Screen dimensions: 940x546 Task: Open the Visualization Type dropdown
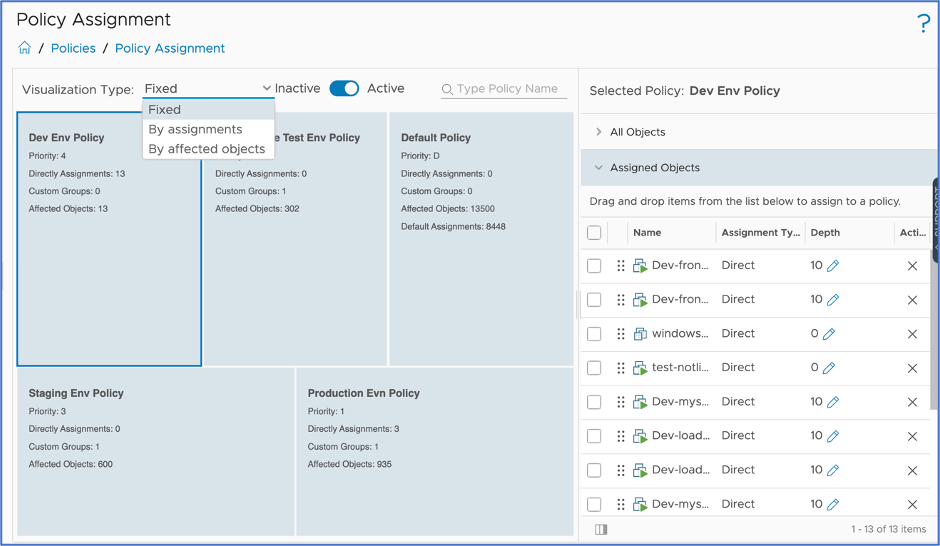[207, 89]
